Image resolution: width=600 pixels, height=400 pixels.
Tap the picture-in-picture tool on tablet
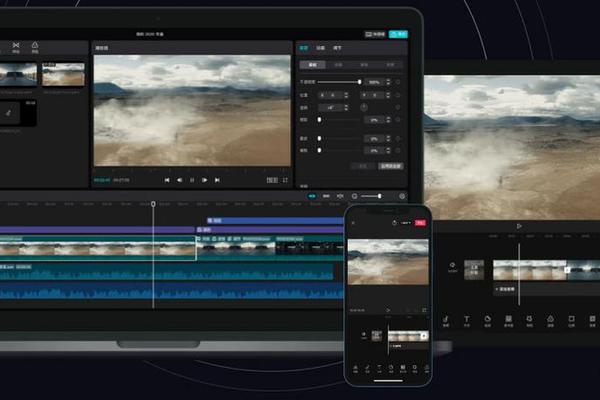(x=509, y=321)
